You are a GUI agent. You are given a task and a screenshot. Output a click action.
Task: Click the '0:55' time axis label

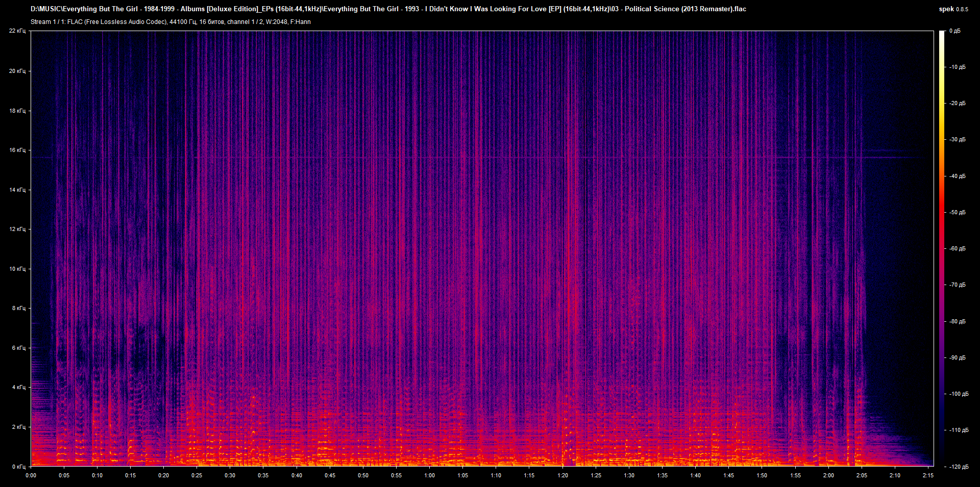point(397,475)
